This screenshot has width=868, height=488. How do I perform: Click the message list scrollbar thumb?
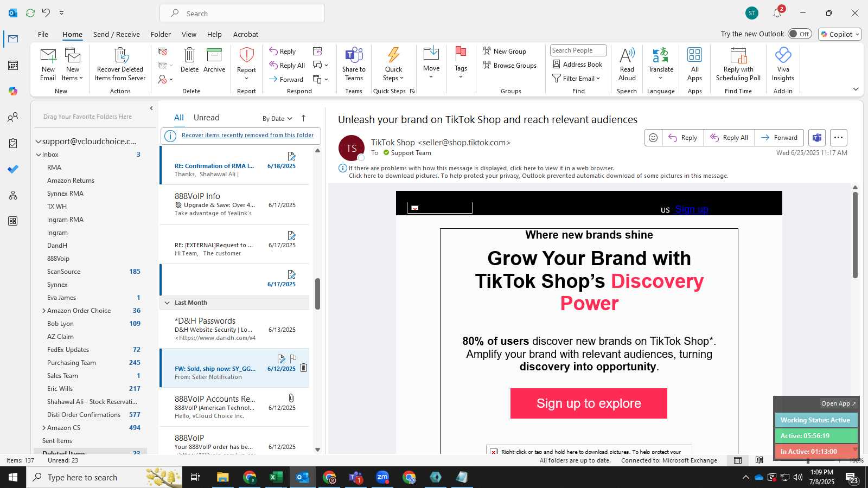click(x=317, y=294)
